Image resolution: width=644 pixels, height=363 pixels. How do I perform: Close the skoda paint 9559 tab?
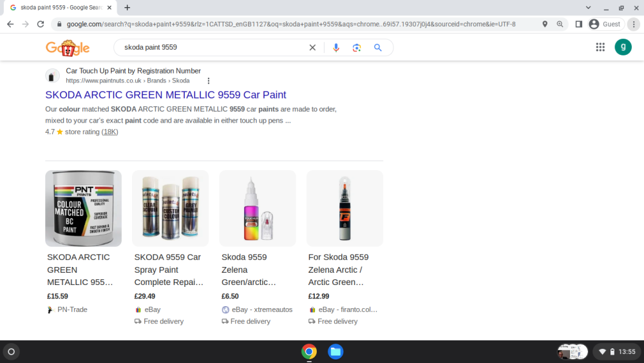[x=109, y=7]
